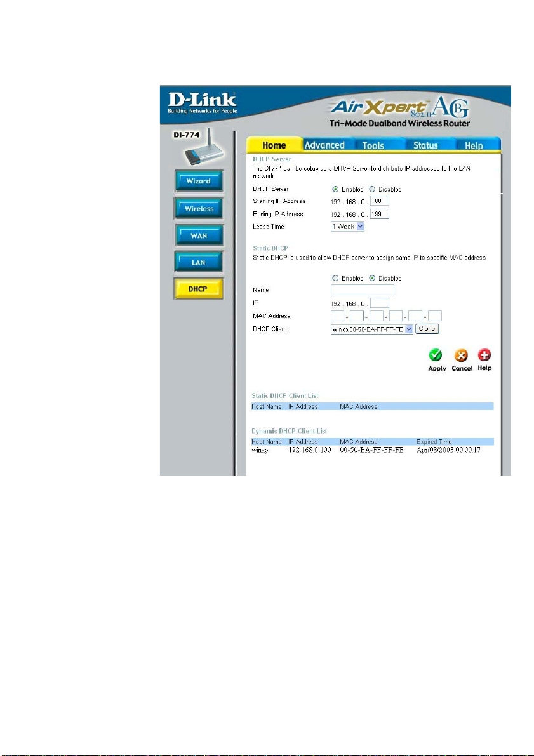Open the Wireless settings button
This screenshot has width=534, height=756.
199,209
